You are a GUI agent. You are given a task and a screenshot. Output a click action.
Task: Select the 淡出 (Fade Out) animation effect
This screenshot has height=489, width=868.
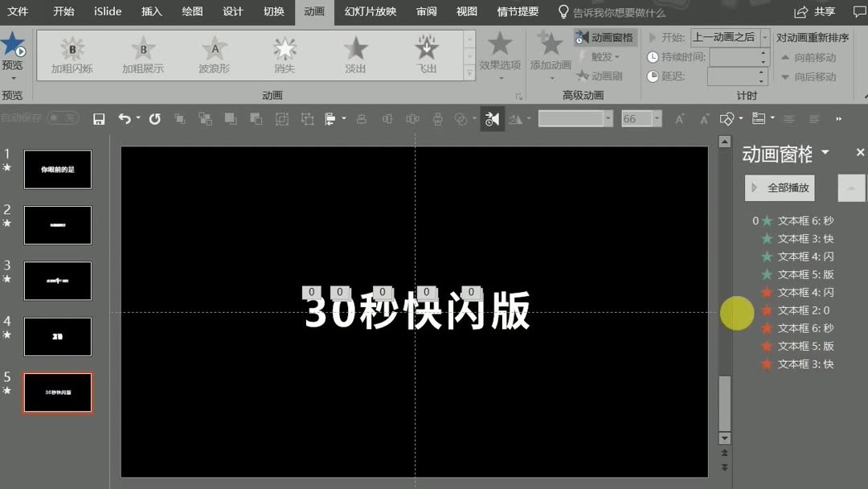355,54
